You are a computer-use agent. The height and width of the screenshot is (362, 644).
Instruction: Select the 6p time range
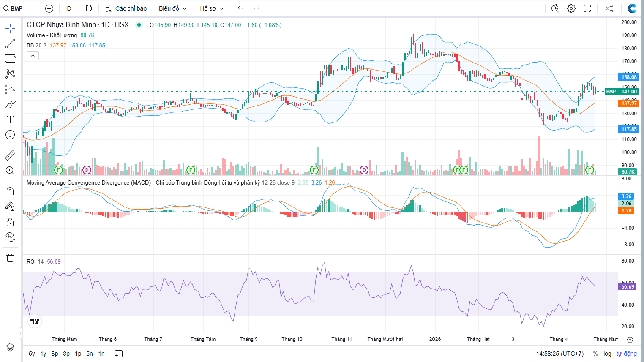pyautogui.click(x=55, y=354)
